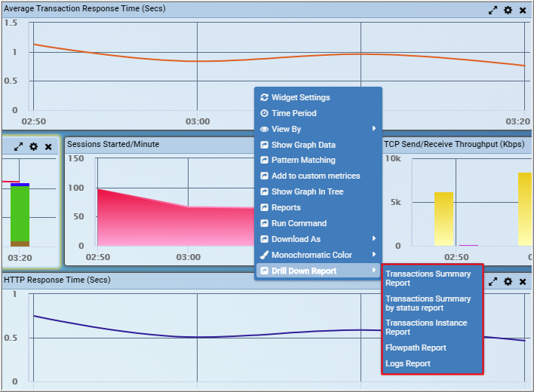534x392 pixels.
Task: Open HTTP Response Time widget settings gear
Action: 508,281
